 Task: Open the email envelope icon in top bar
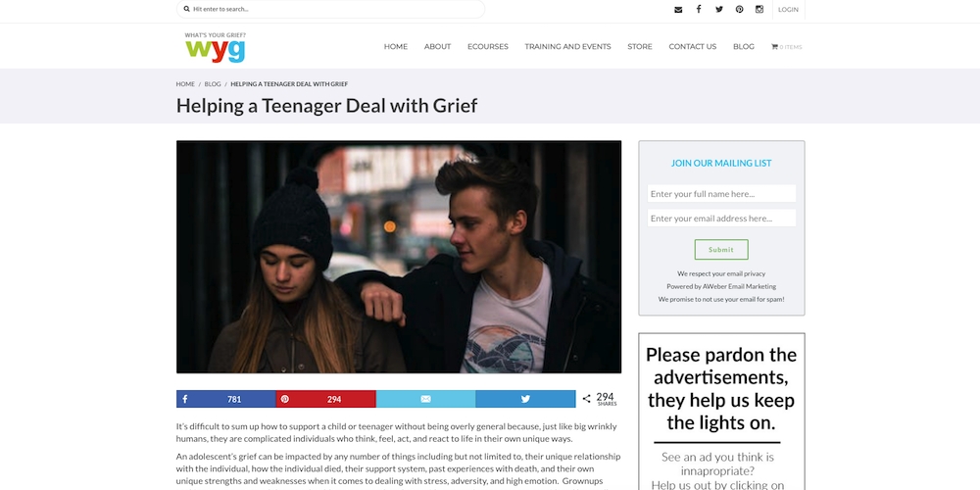click(678, 10)
